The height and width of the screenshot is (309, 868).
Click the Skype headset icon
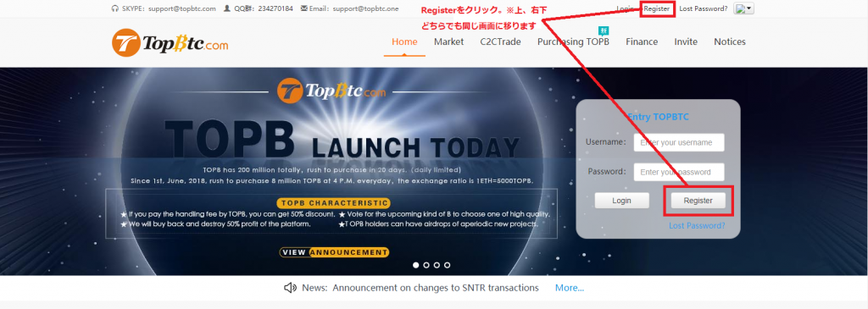[114, 8]
